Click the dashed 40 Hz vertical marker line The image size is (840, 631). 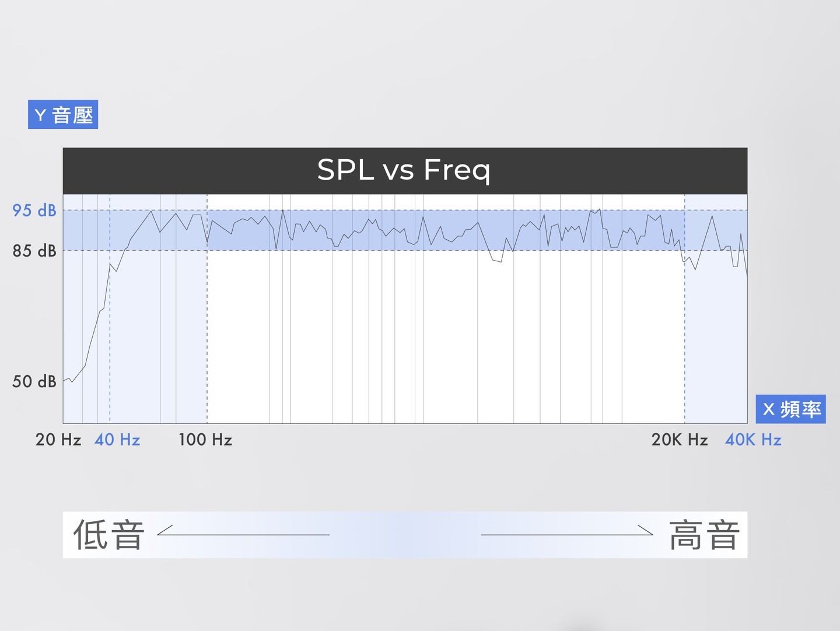click(x=110, y=350)
